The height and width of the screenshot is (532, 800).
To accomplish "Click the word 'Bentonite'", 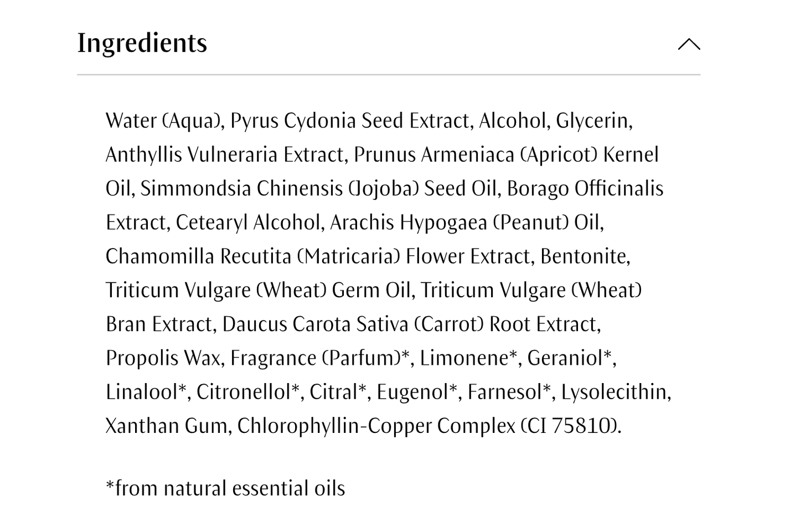I will tap(584, 256).
